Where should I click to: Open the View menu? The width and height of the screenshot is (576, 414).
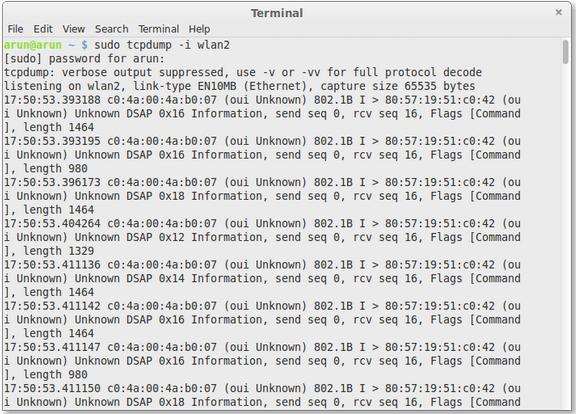coord(73,29)
